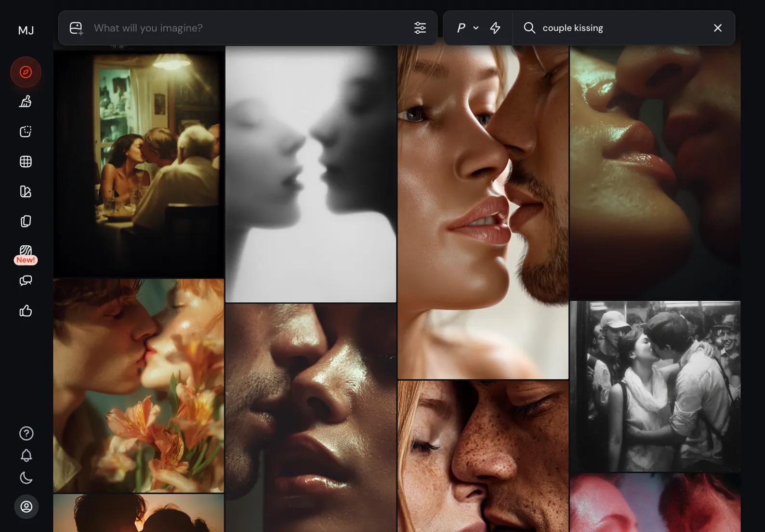Screen dimensions: 765x532
Task: Open the Create paintbrush icon
Action: click(x=26, y=101)
